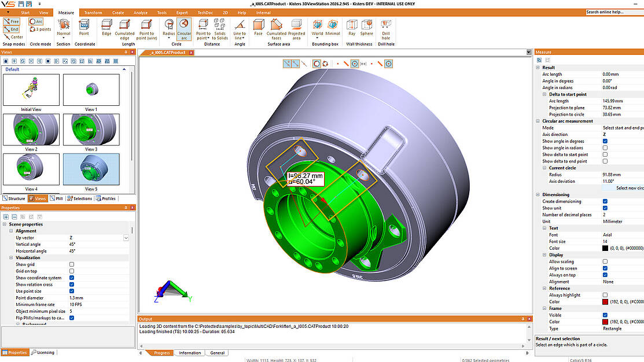Select the Radius circle tool

click(x=169, y=29)
